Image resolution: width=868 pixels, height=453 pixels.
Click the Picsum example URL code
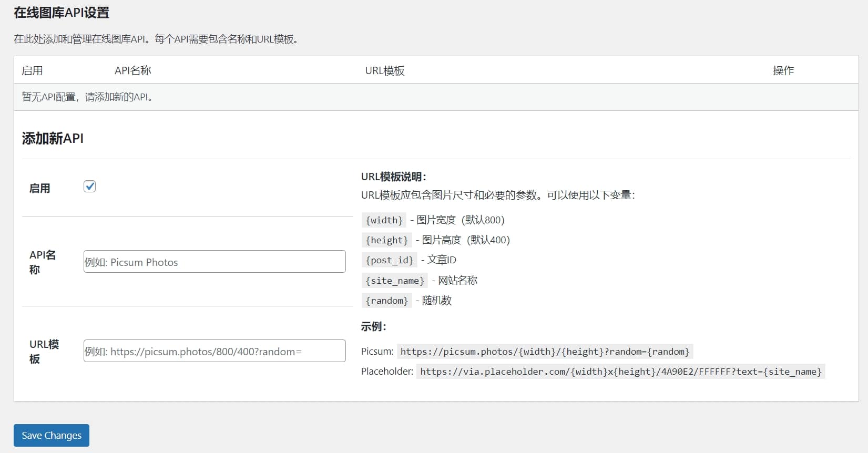click(x=545, y=352)
